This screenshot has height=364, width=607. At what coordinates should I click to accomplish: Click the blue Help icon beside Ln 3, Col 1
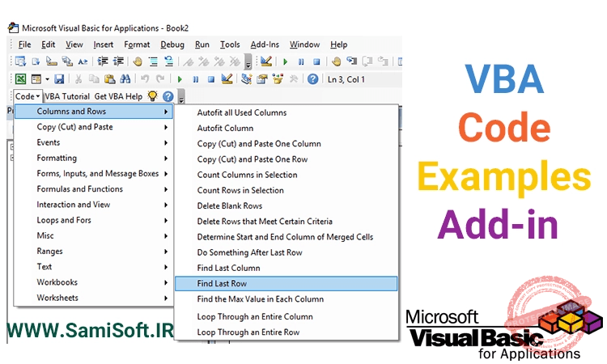point(312,79)
